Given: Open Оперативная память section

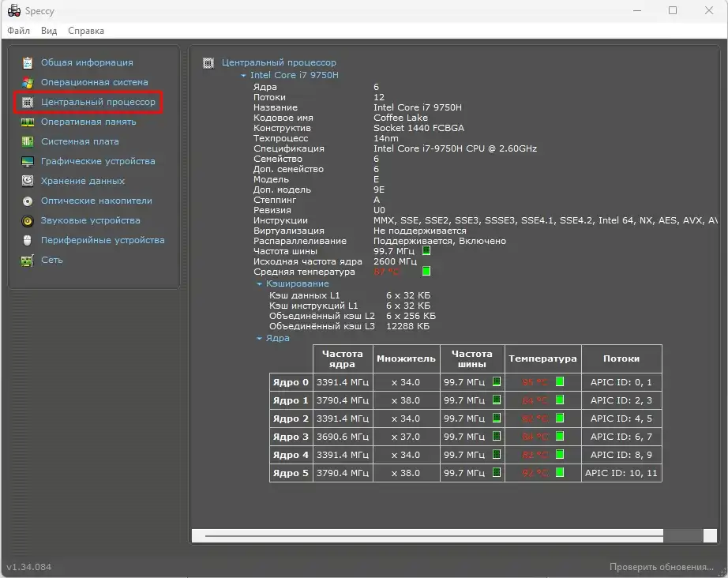Looking at the screenshot, I should pos(88,122).
